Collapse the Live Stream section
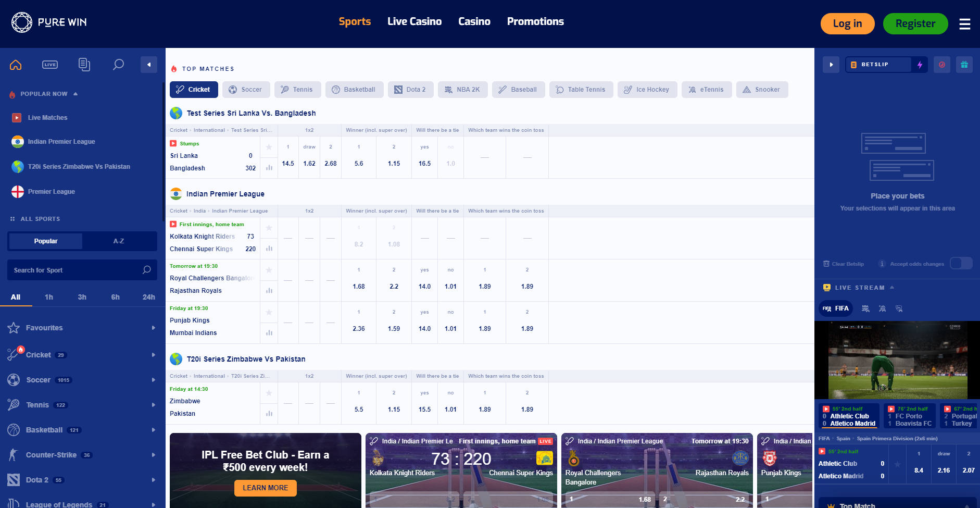 coord(892,287)
